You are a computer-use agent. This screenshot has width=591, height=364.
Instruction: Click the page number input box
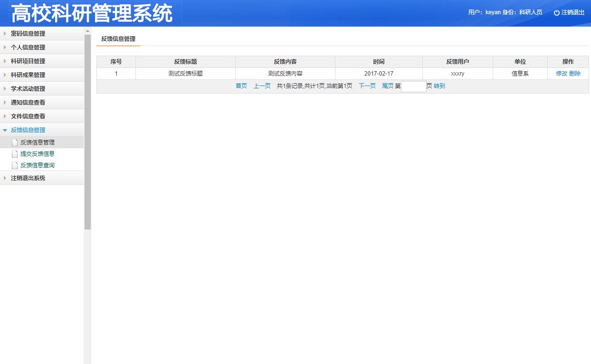pyautogui.click(x=412, y=86)
